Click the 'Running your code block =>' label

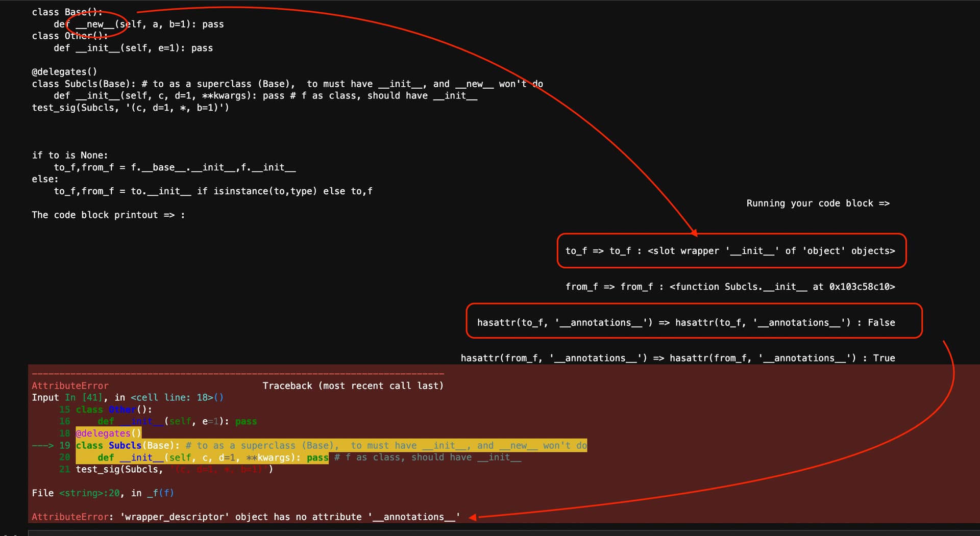point(818,203)
